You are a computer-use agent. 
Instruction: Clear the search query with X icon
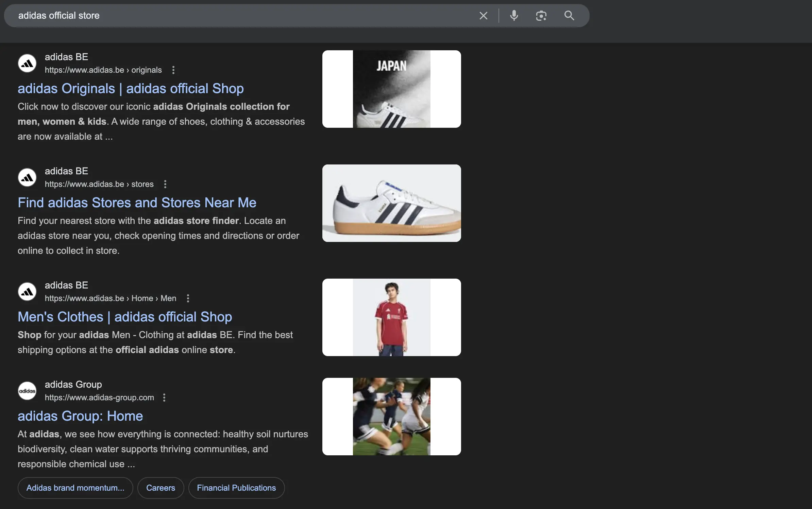pos(483,16)
